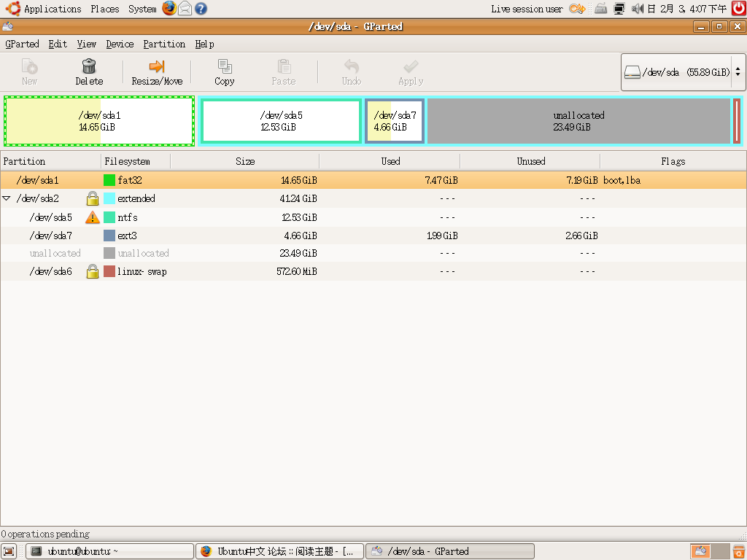Click the trash icon in bottom panel
Viewport: 747px width, 560px height.
740,551
